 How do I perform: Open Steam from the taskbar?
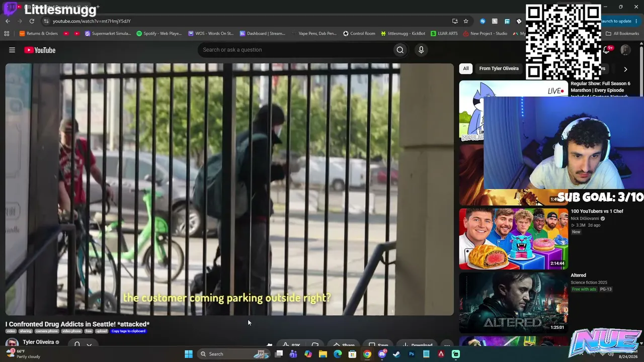point(396,354)
